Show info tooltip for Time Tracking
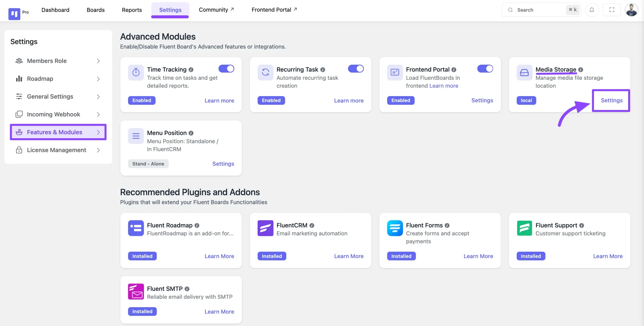Screen dimensions: 644x326 coord(191,70)
